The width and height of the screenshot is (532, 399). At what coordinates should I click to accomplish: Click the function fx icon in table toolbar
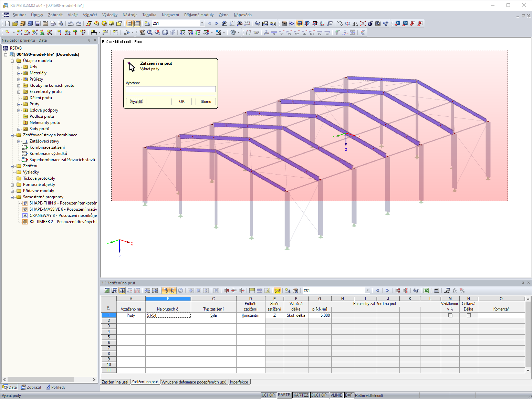(x=455, y=291)
